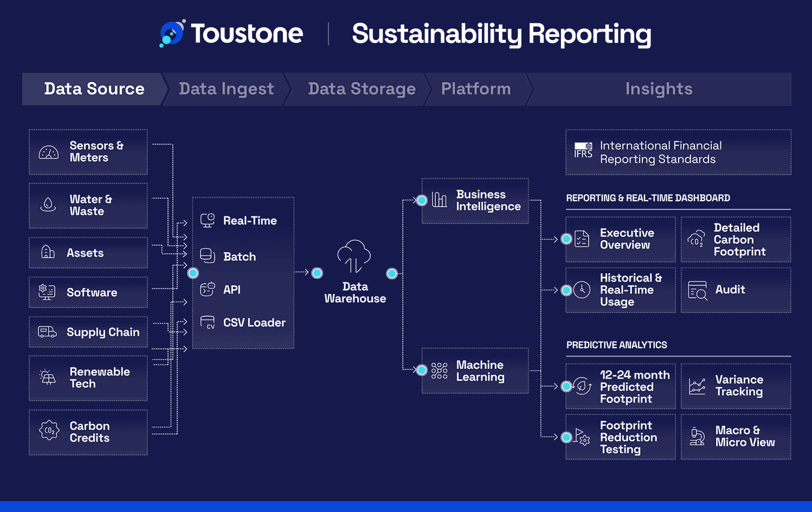Click the cyan node on Executive Overview card
Viewport: 812px width, 512px height.
coord(566,239)
